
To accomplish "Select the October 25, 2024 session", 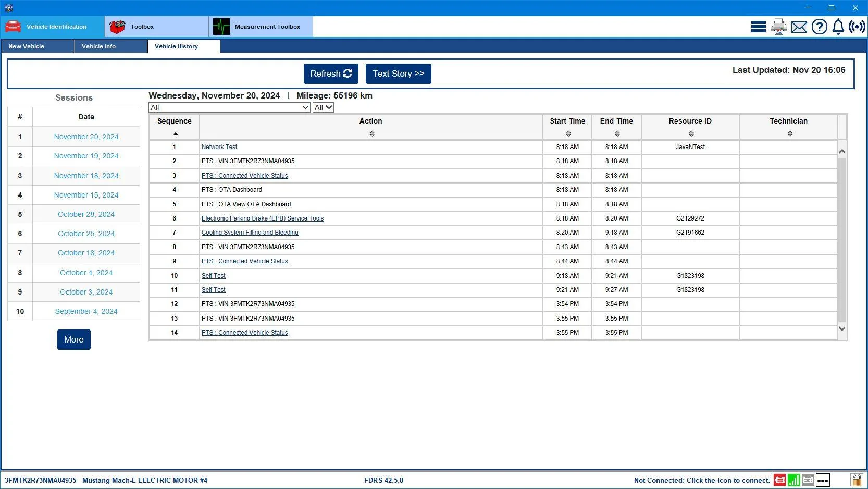I will [86, 234].
